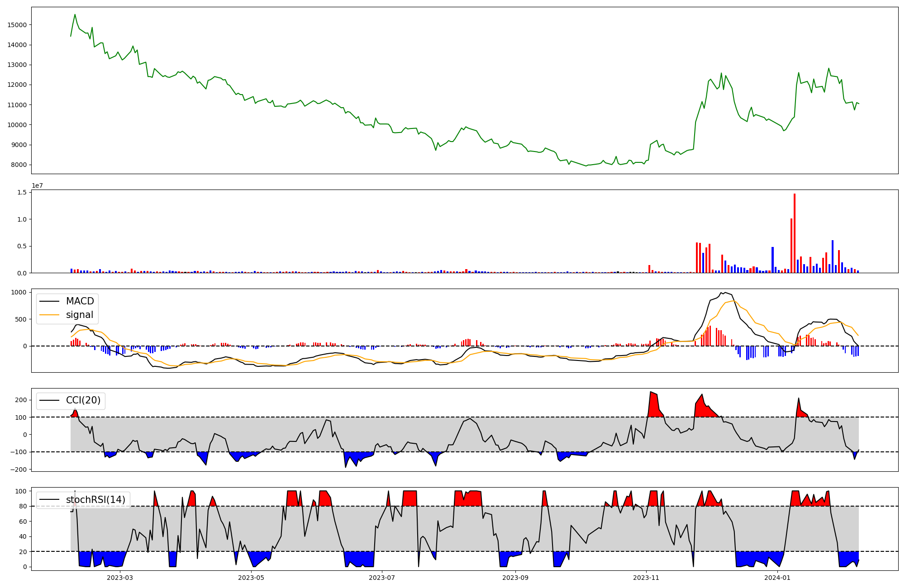Click the 2024-01 date tick label
The width and height of the screenshot is (905, 588).
tap(777, 578)
